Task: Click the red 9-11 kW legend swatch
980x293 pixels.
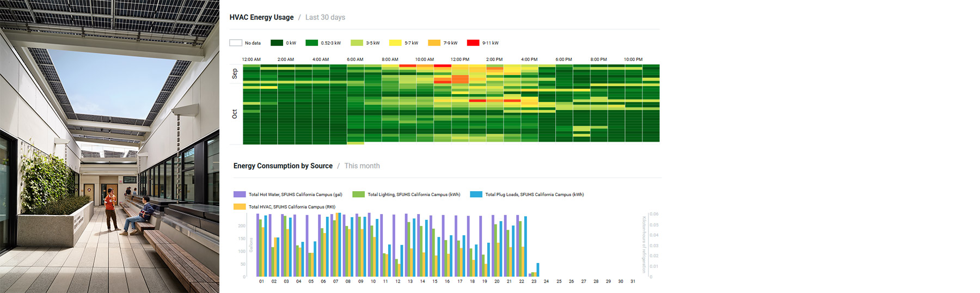Action: [473, 43]
